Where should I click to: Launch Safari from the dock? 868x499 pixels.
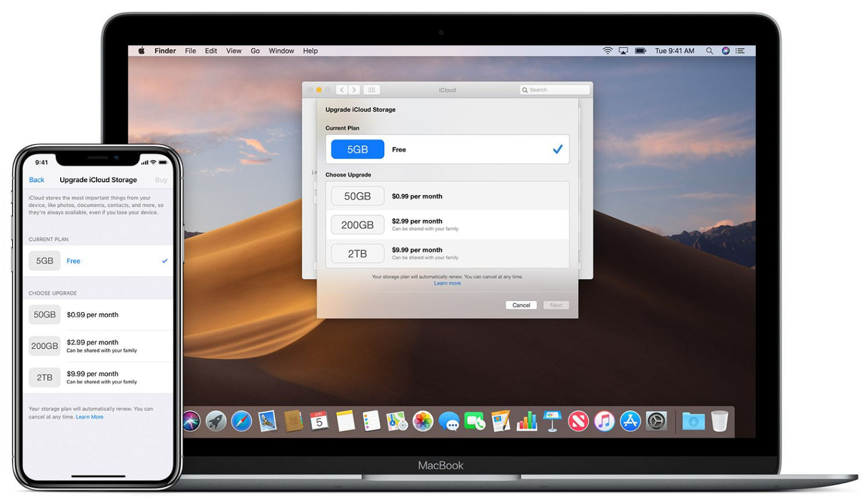(x=242, y=421)
